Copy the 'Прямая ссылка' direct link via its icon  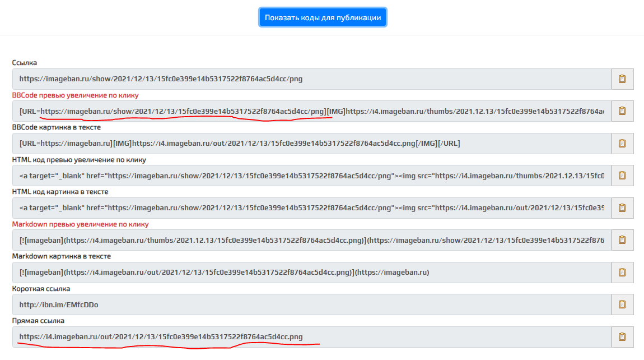pyautogui.click(x=622, y=337)
